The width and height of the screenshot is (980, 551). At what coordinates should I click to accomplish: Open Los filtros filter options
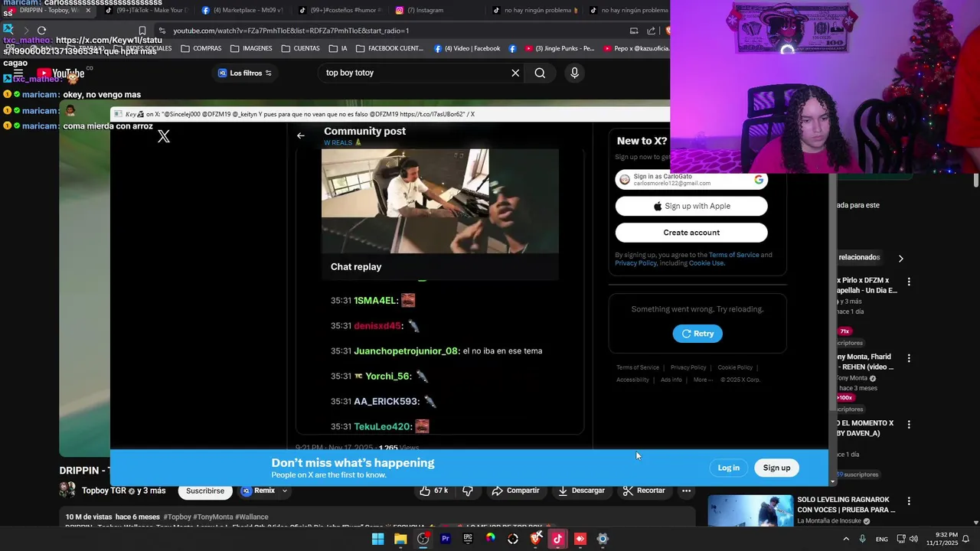(x=244, y=73)
